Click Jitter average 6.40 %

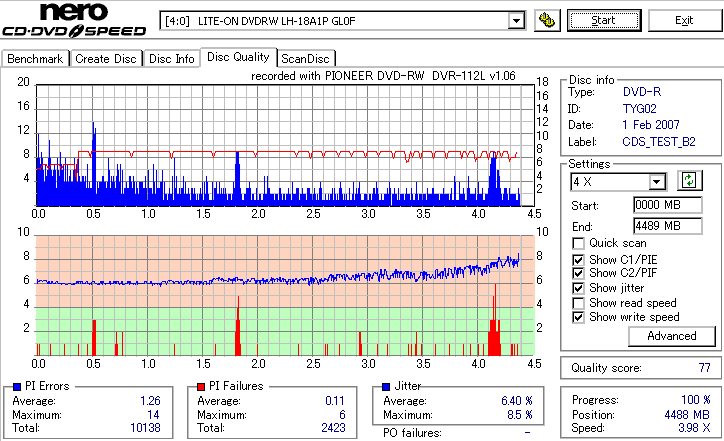tap(517, 401)
